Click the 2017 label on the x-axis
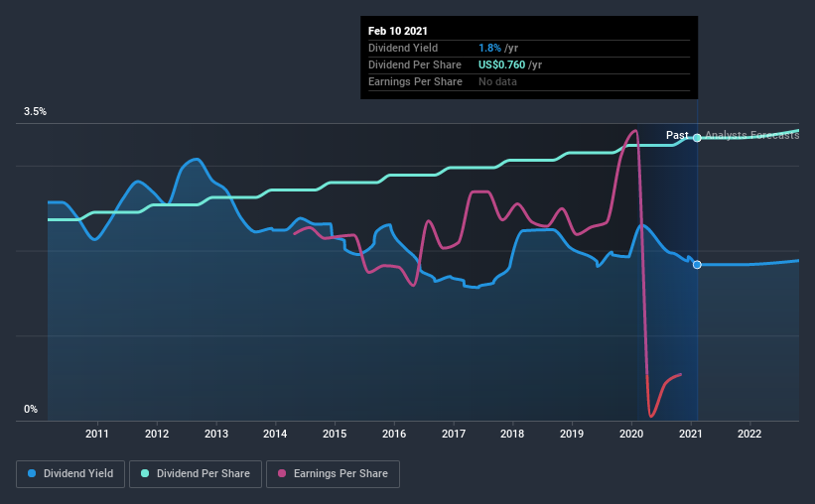Viewport: 815px width, 504px height. point(454,434)
